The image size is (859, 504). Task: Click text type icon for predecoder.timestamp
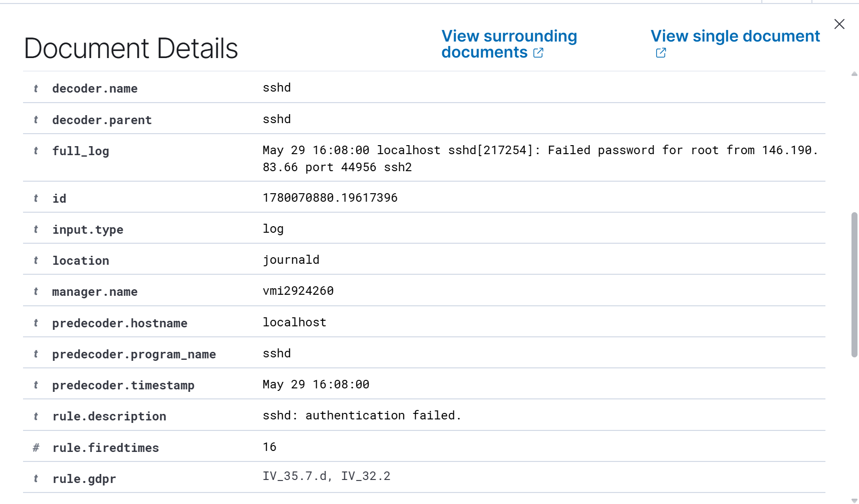point(36,385)
